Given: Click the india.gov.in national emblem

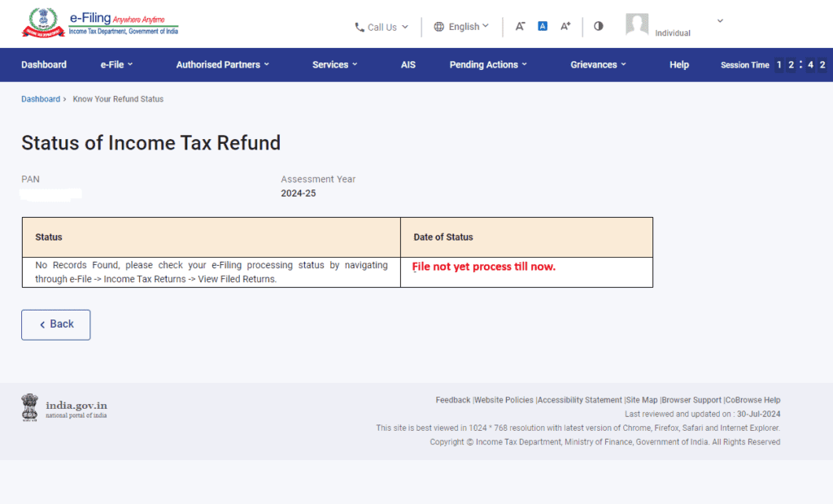Looking at the screenshot, I should tap(30, 406).
